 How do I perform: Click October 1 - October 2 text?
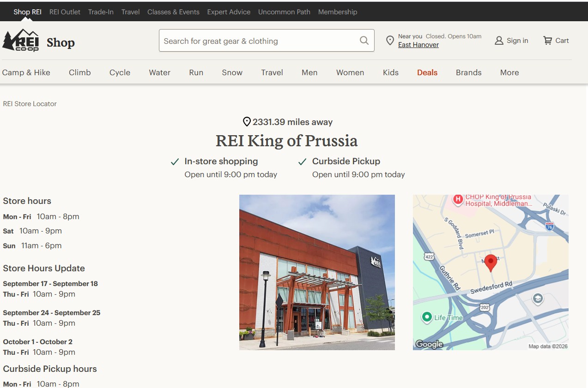click(x=38, y=342)
